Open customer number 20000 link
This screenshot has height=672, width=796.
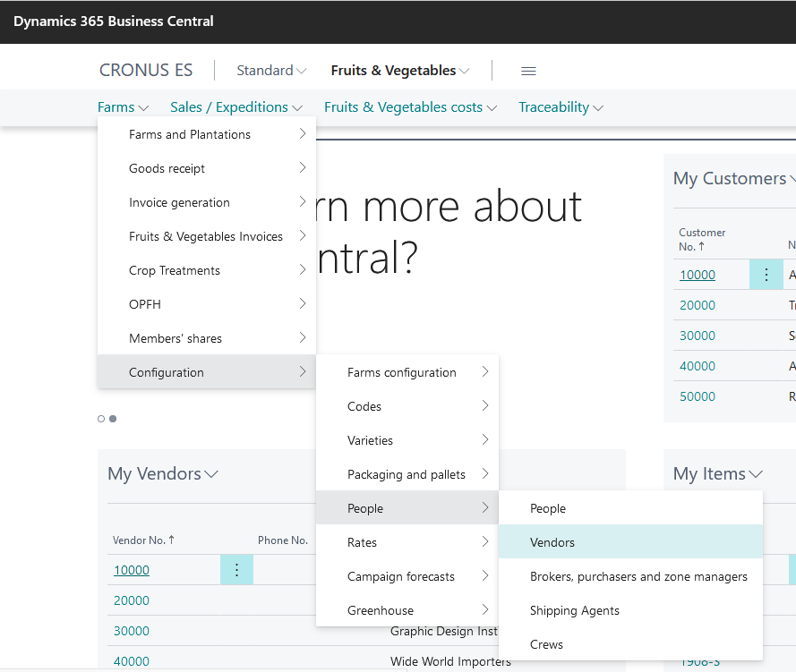tap(698, 305)
